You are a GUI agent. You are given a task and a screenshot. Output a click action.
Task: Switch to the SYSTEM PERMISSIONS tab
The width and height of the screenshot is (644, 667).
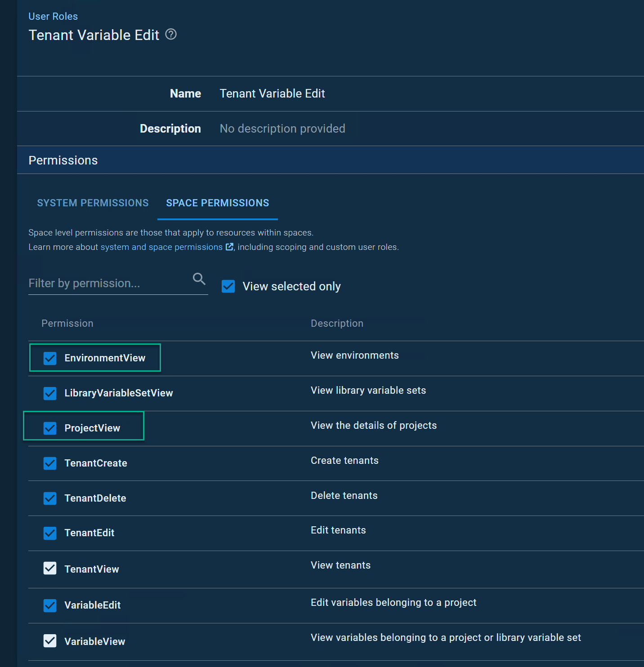[x=93, y=203]
